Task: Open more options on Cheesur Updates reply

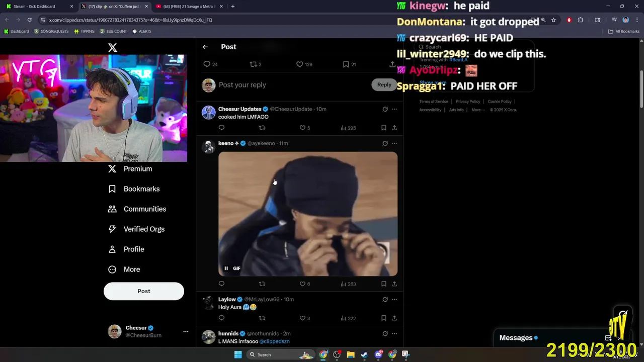Action: point(394,109)
